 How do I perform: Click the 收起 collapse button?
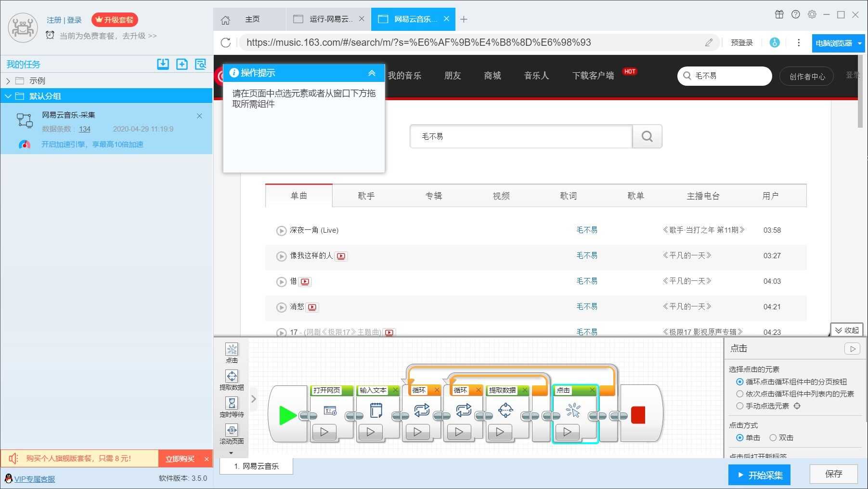(x=847, y=330)
